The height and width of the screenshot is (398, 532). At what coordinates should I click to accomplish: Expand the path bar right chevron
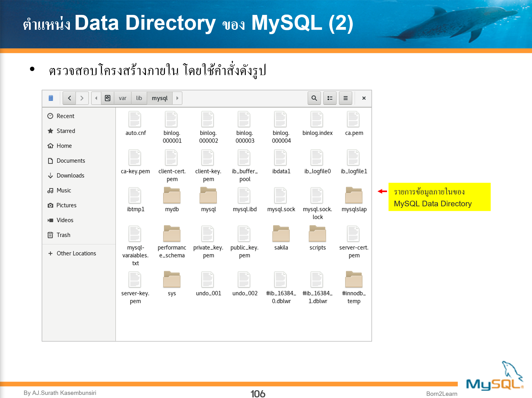tap(177, 98)
